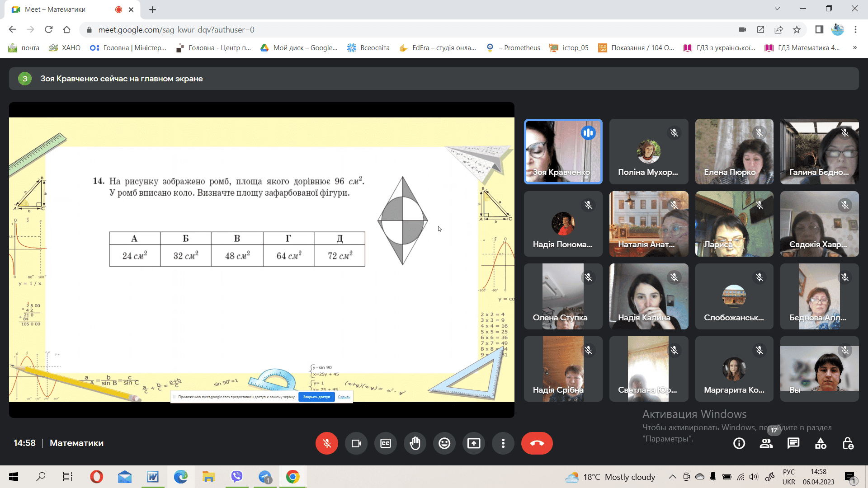Viewport: 868px width, 488px height.
Task: Open File Explorer from taskbar
Action: (209, 477)
